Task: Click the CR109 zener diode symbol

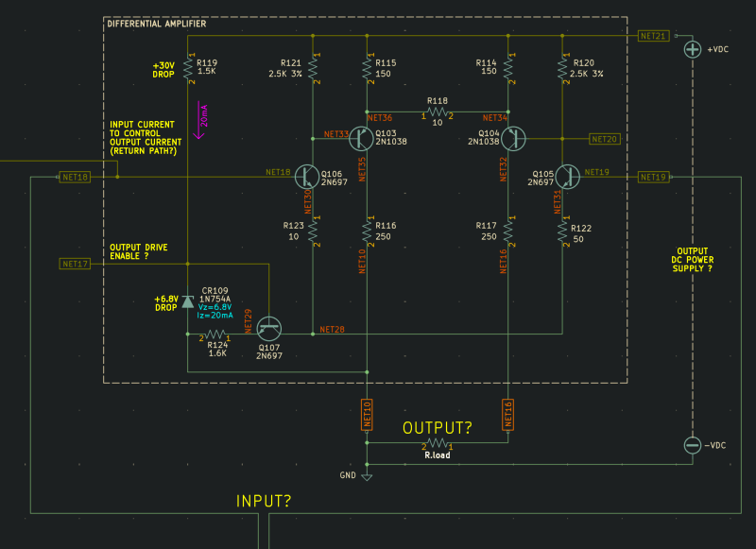Action: click(187, 301)
